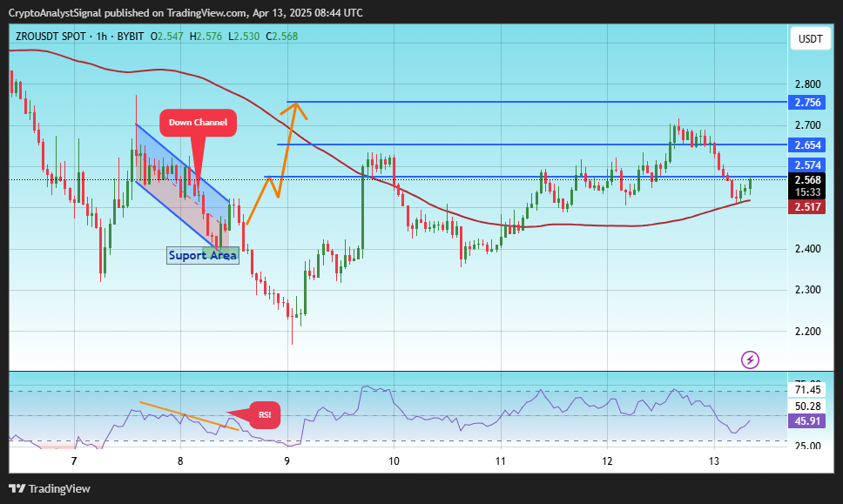This screenshot has height=504, width=843.
Task: Click the Down Channel callout label
Action: 198,123
